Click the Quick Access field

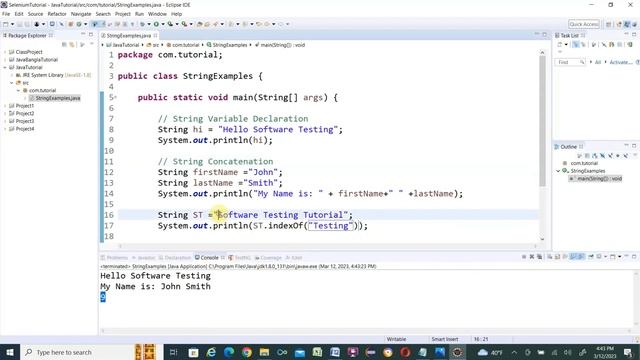click(x=584, y=24)
